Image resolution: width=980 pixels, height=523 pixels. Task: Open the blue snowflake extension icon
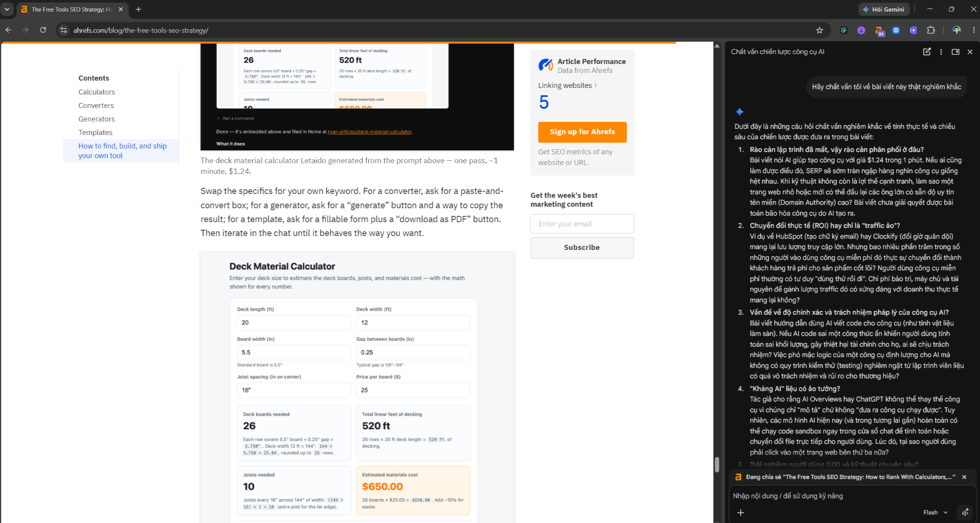click(x=896, y=30)
